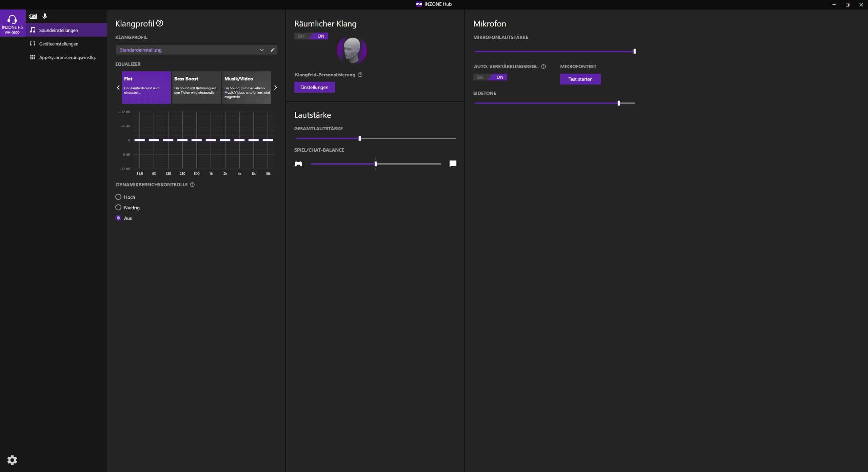This screenshot has width=868, height=472.
Task: Toggle the Räumlicher Klang OFF/ON switch
Action: [x=311, y=36]
